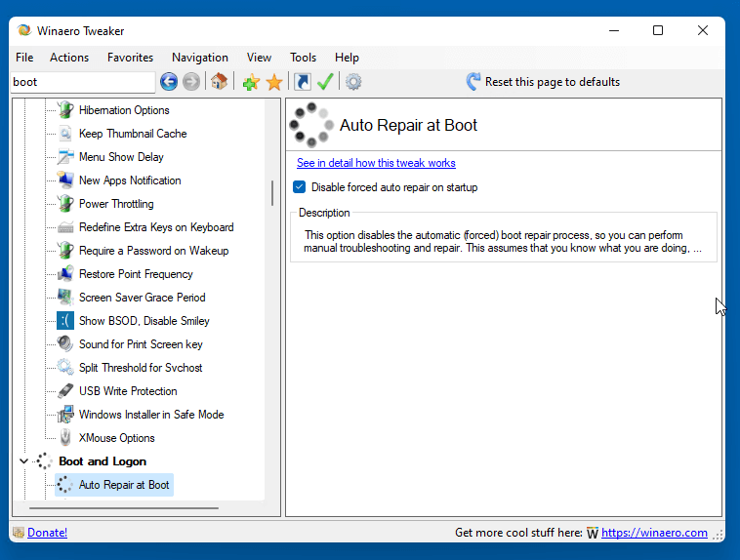Viewport: 740px width, 560px height.
Task: Click the search box containing boot
Action: pos(83,82)
